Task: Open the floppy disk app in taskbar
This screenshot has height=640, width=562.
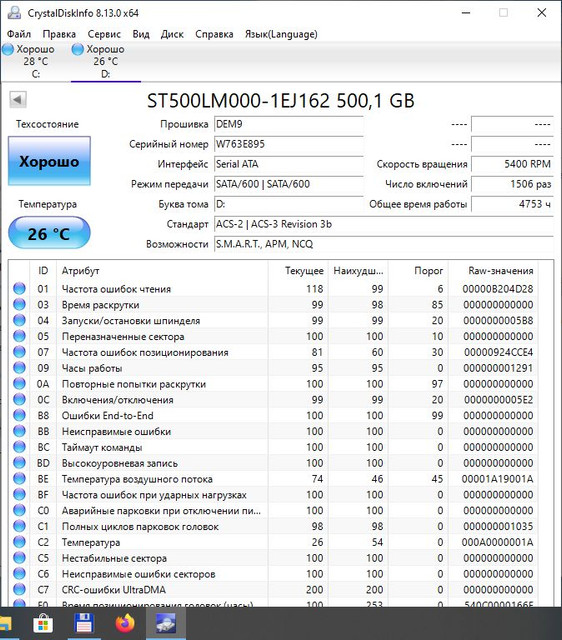Action: pos(84,624)
